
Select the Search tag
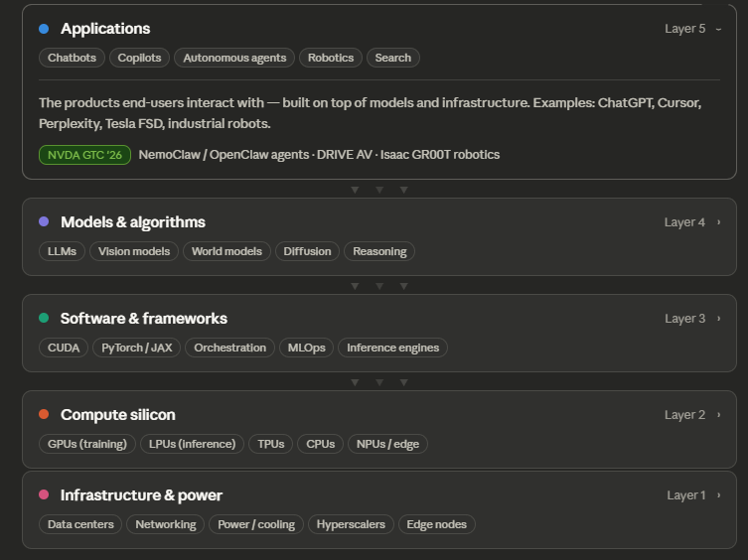coord(393,58)
